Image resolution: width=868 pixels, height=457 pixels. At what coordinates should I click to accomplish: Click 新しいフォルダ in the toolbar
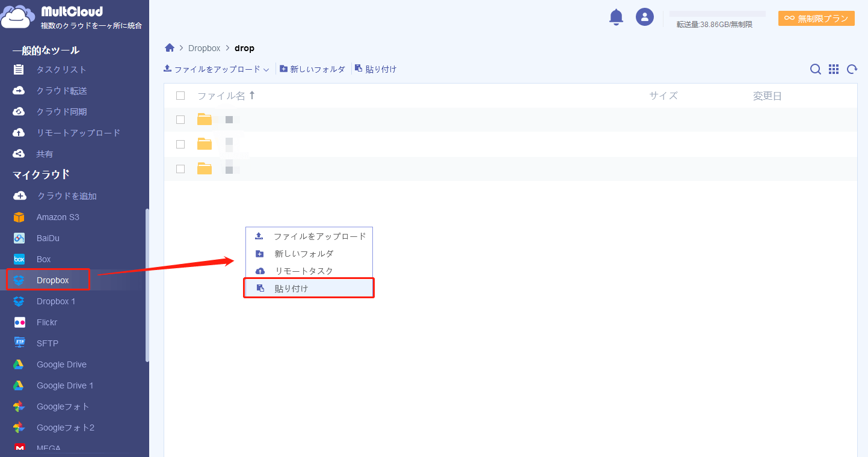click(x=312, y=69)
